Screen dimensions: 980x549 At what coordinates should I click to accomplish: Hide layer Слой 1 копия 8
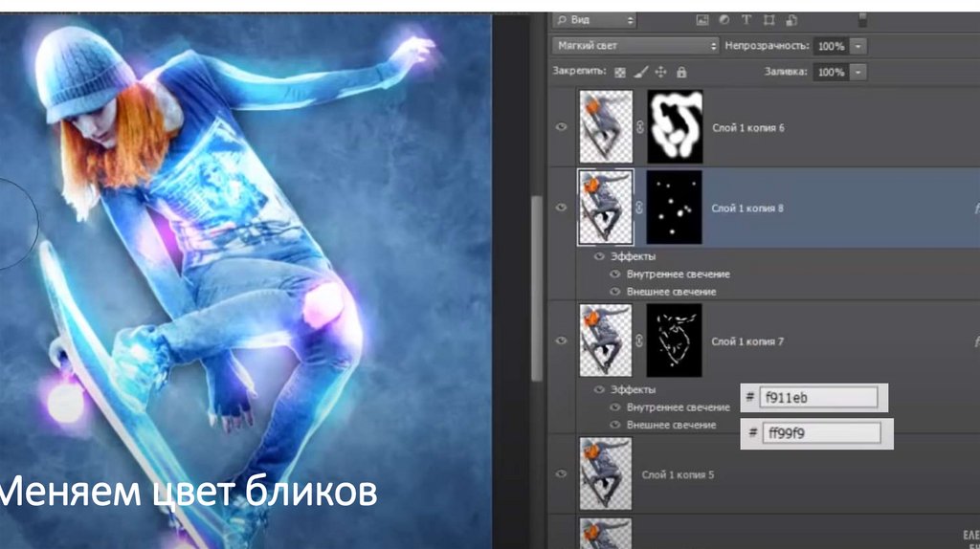561,208
